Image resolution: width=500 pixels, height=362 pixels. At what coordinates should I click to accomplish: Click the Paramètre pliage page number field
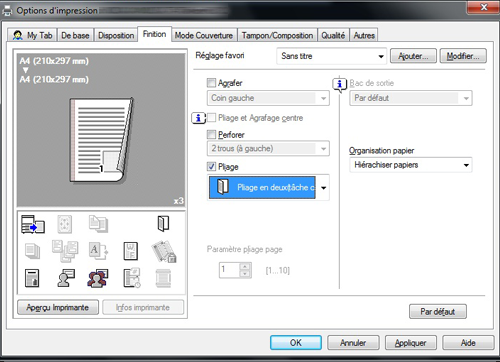click(x=230, y=270)
